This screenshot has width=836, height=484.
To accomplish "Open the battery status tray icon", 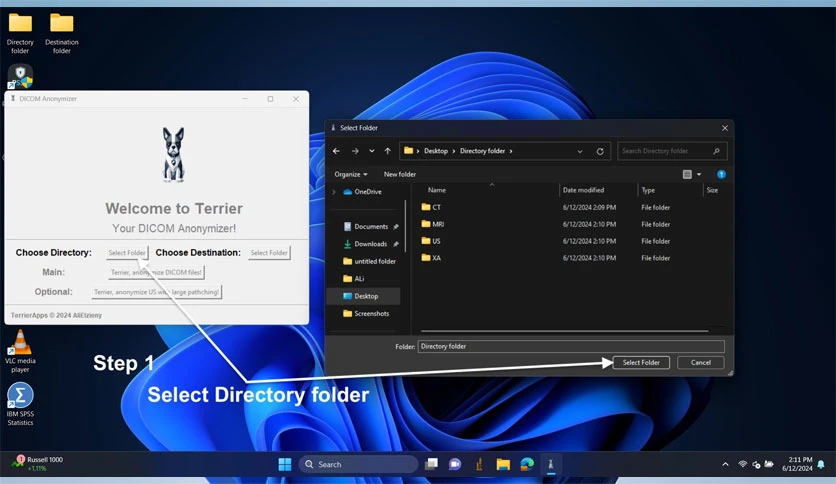I will (769, 464).
